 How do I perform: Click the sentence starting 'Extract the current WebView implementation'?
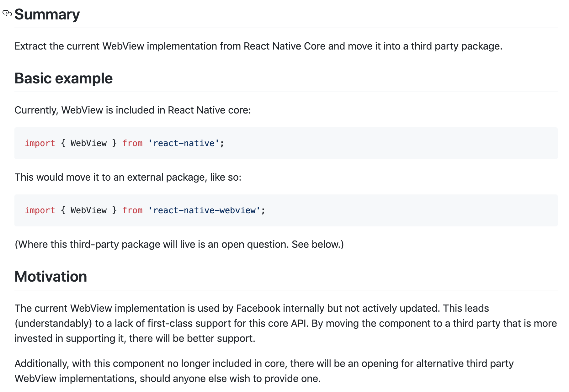click(258, 46)
